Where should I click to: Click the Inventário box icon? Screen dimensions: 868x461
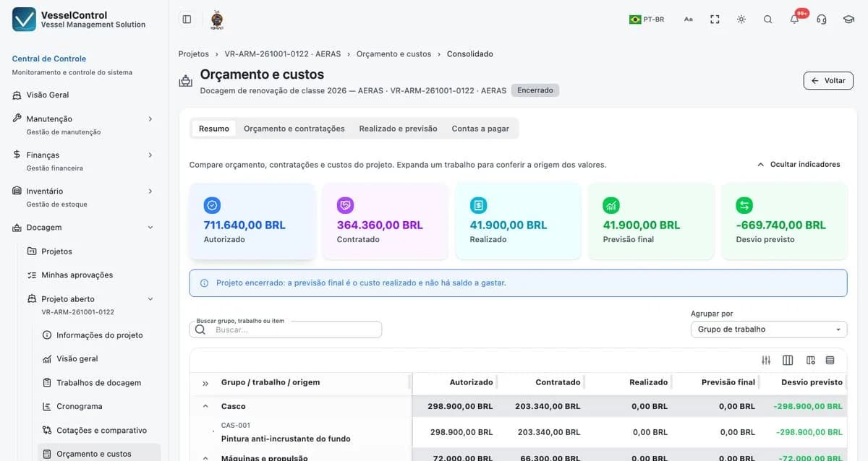point(17,191)
